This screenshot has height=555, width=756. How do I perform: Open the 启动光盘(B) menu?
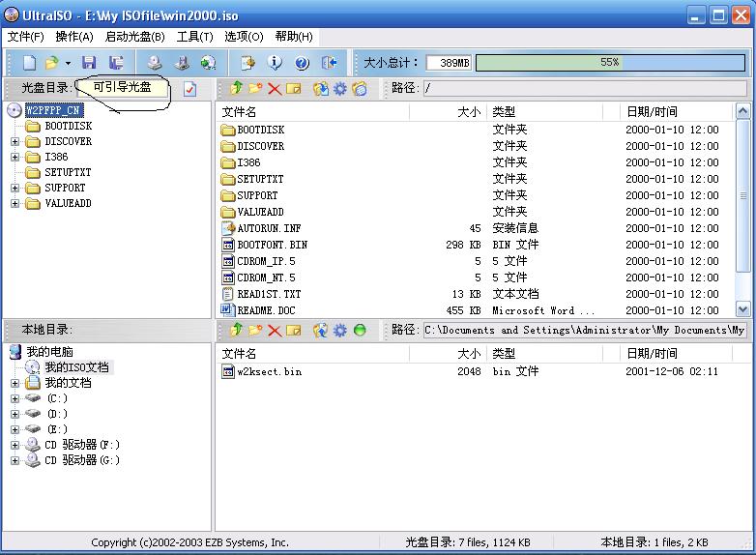[x=135, y=37]
